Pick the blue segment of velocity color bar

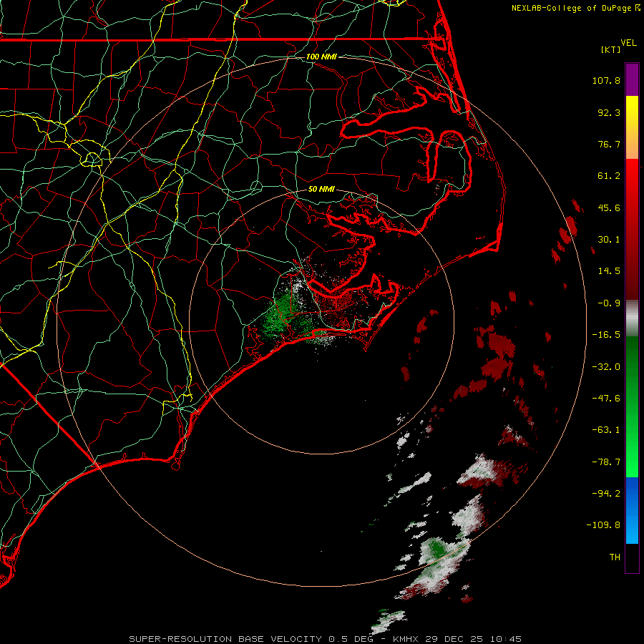coord(632,510)
